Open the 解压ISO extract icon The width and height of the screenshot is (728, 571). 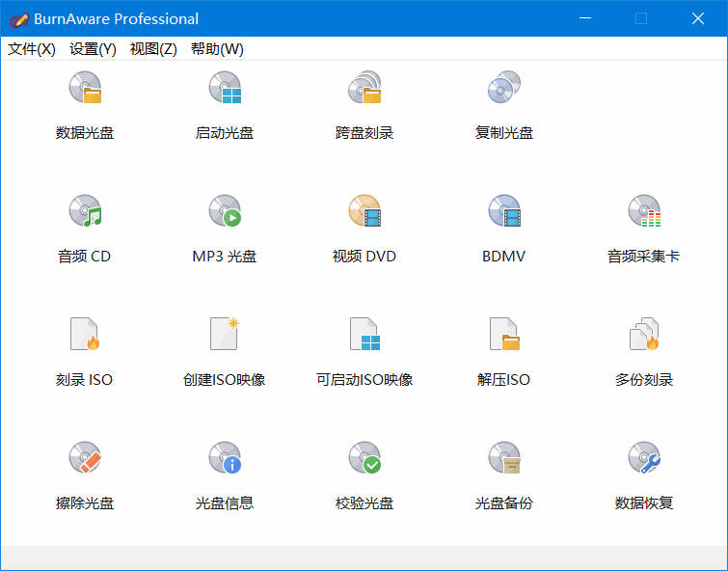[x=504, y=334]
